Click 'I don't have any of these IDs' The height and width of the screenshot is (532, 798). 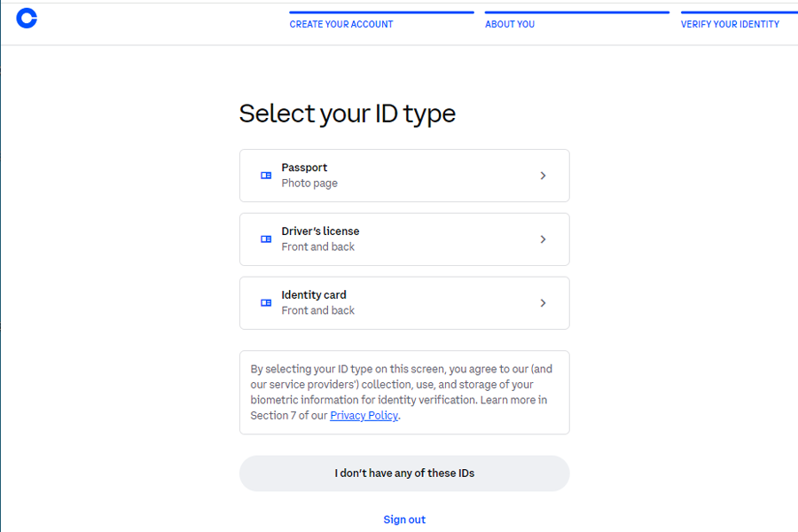(404, 473)
